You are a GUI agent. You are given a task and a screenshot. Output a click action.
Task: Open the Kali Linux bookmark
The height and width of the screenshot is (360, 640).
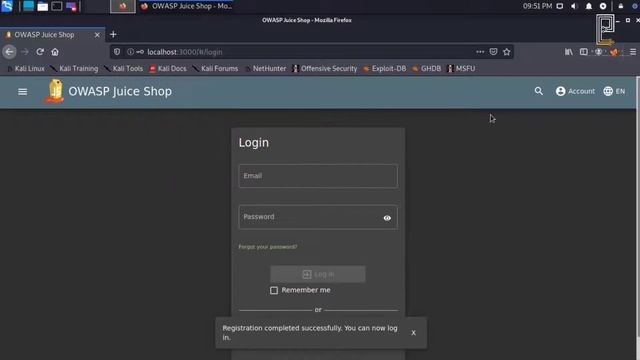click(25, 69)
